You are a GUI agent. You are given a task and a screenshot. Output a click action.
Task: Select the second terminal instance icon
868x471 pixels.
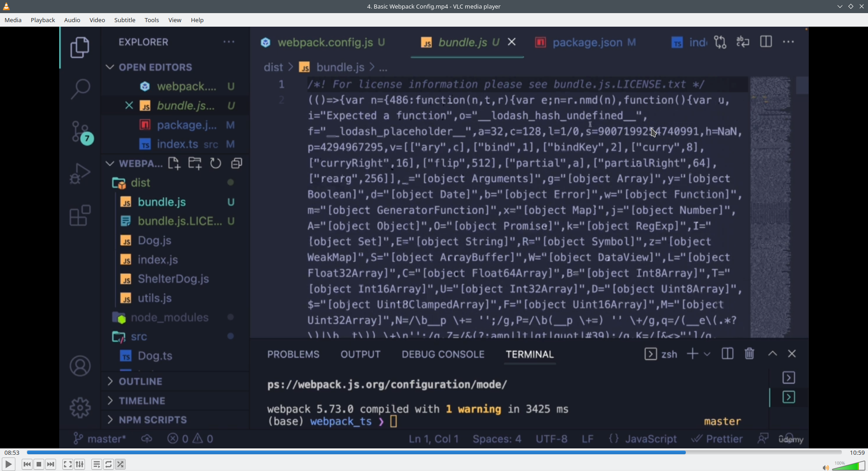789,397
